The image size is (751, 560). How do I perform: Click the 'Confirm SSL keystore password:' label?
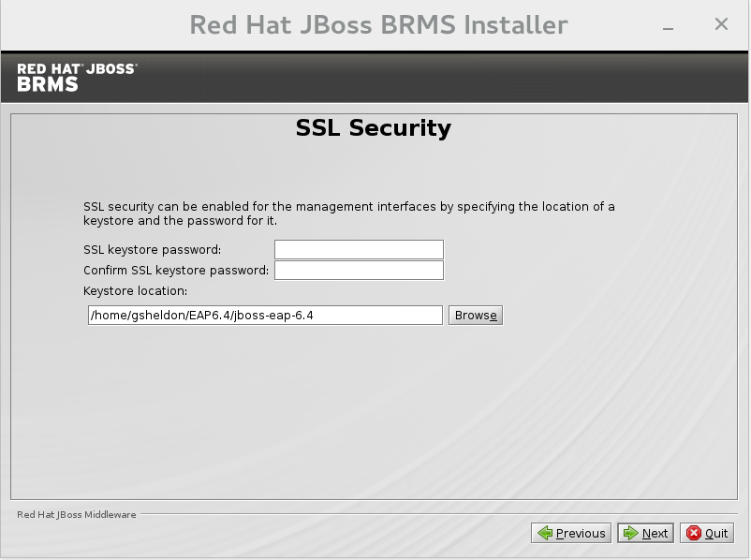coord(176,271)
